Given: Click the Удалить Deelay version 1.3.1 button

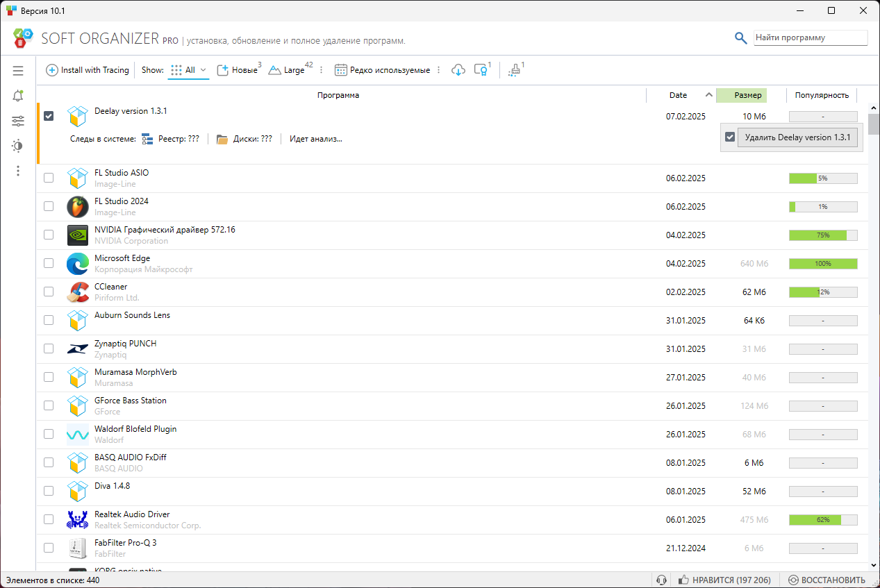Looking at the screenshot, I should tap(797, 137).
